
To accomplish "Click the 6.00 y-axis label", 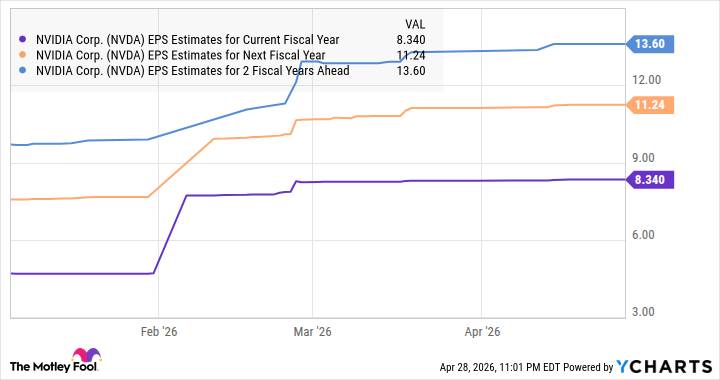I will tap(643, 235).
